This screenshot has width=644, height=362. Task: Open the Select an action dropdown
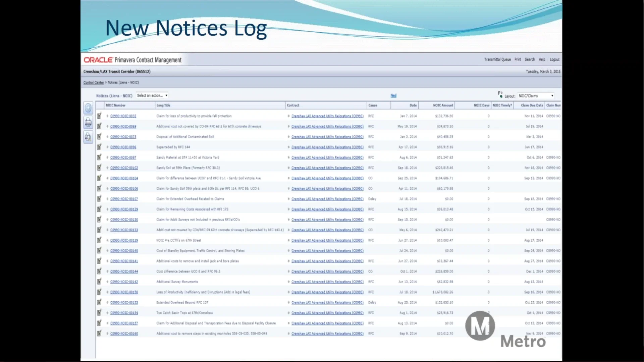coord(152,96)
